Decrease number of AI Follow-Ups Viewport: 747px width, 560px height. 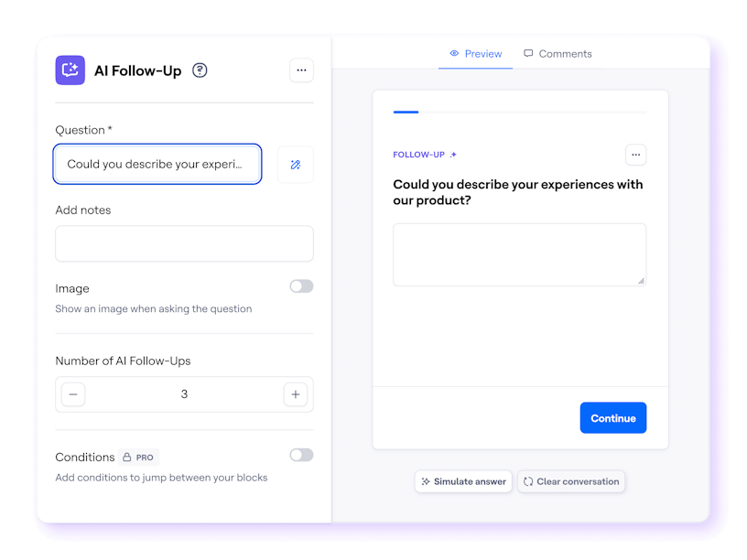(x=74, y=394)
